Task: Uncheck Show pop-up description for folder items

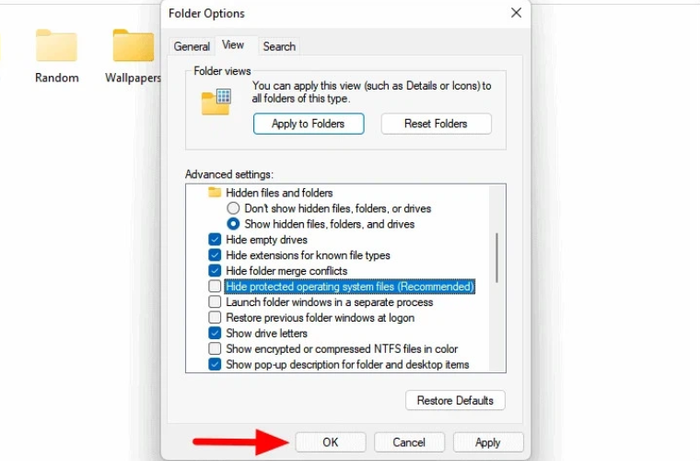Action: (x=215, y=364)
